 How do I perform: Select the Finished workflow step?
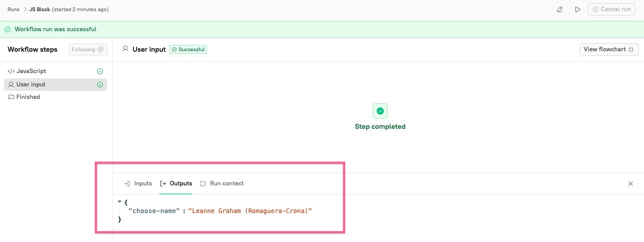click(56, 97)
